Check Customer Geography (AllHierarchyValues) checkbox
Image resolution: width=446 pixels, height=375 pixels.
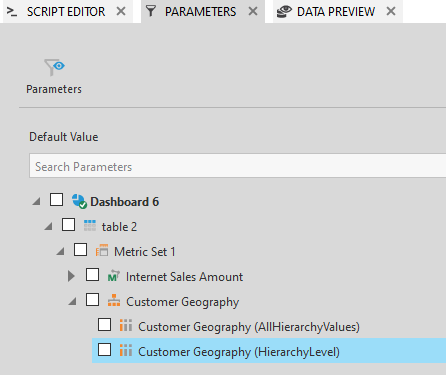click(104, 325)
